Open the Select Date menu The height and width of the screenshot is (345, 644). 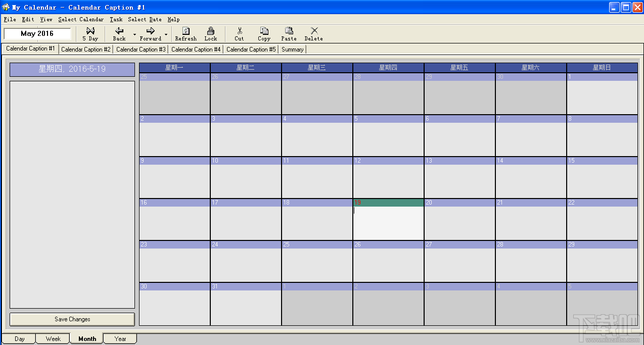pos(145,19)
